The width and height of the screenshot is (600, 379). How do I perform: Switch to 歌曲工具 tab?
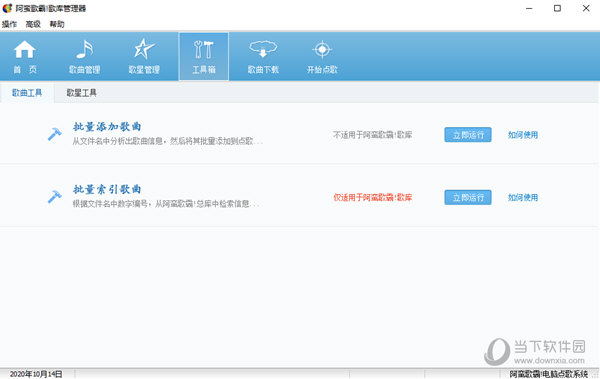[27, 93]
